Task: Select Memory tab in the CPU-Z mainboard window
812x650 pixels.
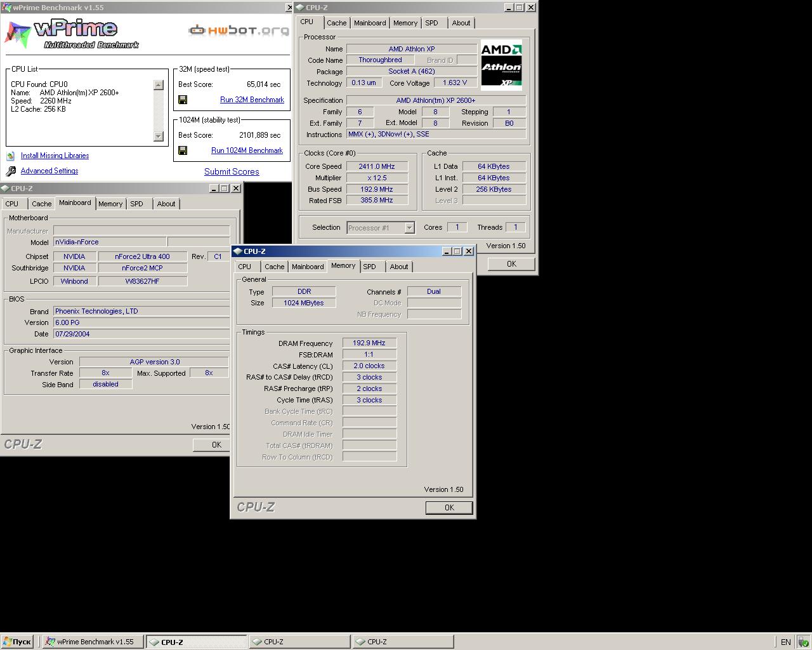Action: click(x=110, y=204)
